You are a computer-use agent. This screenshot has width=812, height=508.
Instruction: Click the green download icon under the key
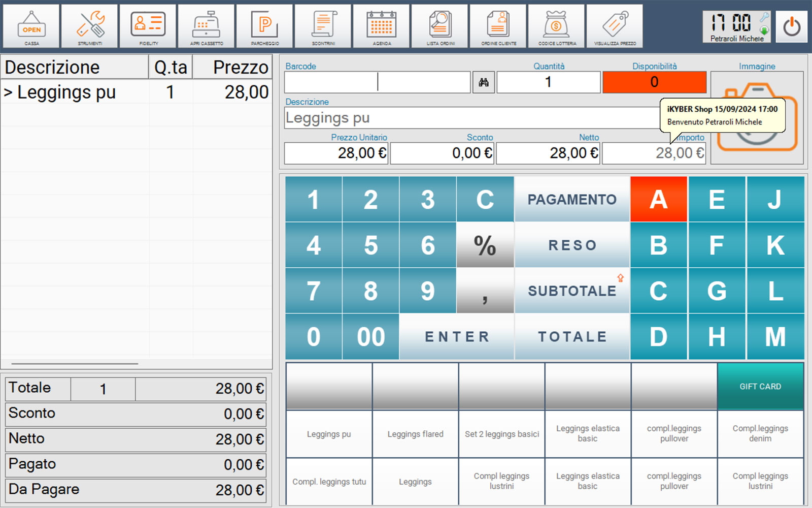pyautogui.click(x=764, y=30)
